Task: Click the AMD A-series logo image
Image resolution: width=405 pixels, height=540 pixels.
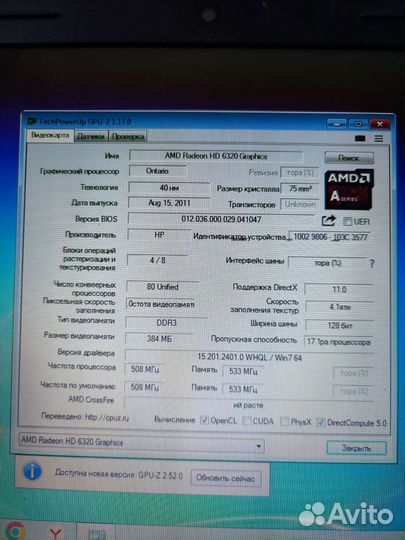Action: pos(349,189)
